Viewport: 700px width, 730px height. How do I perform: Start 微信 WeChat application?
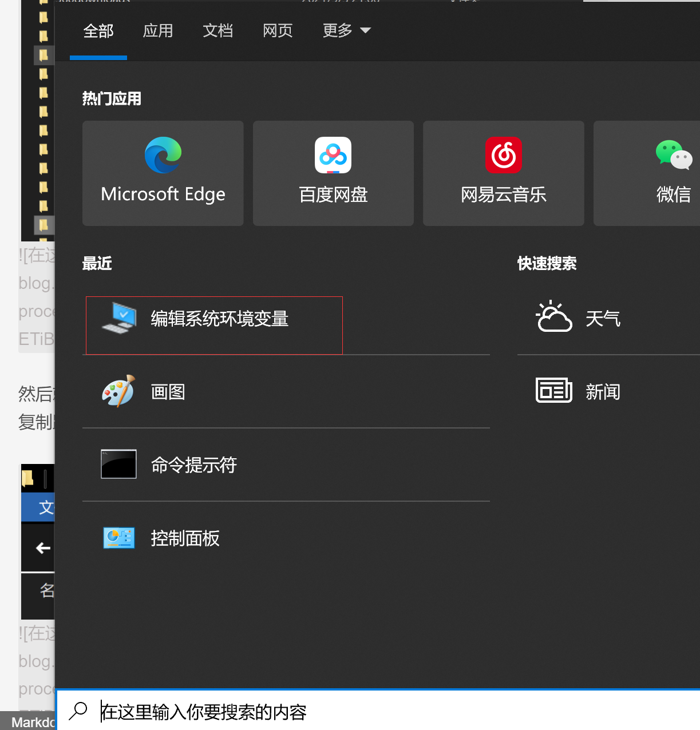click(x=670, y=173)
